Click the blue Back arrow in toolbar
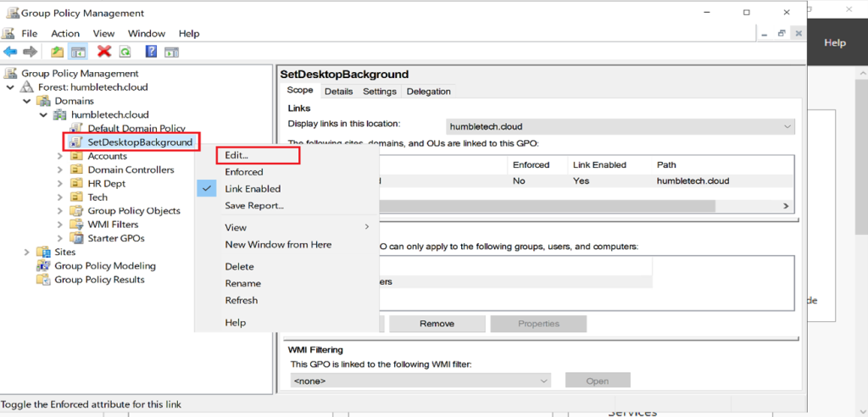The width and height of the screenshot is (868, 417). tap(10, 52)
